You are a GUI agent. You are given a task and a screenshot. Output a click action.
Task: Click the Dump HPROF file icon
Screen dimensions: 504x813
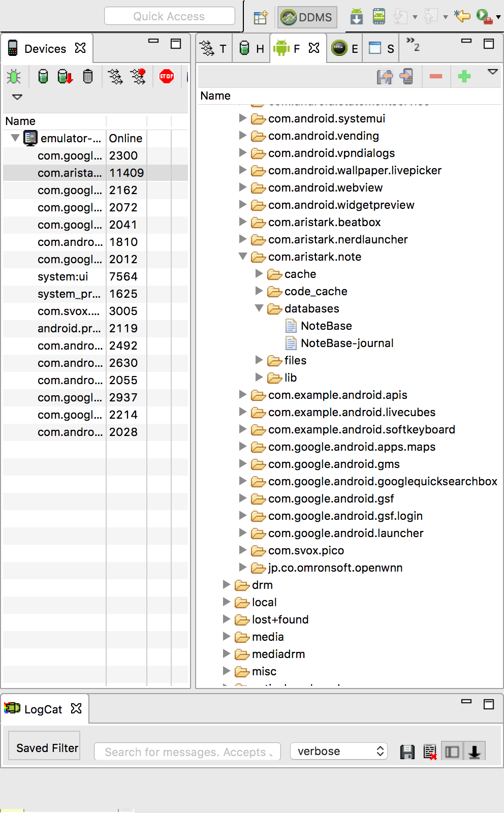tap(65, 77)
